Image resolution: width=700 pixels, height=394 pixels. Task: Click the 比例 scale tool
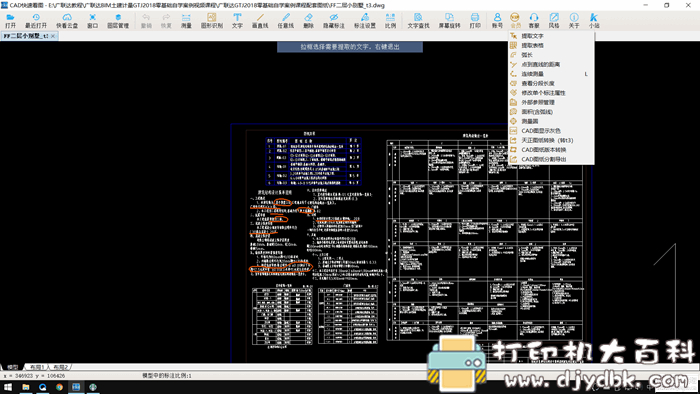tap(390, 21)
